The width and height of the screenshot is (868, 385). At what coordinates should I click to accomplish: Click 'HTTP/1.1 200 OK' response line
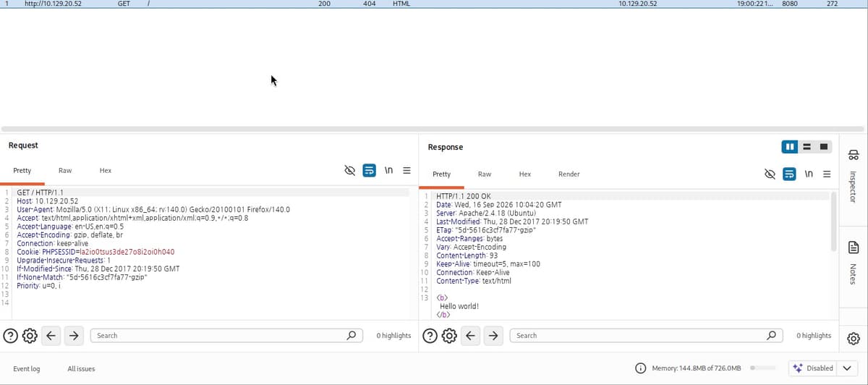point(464,196)
